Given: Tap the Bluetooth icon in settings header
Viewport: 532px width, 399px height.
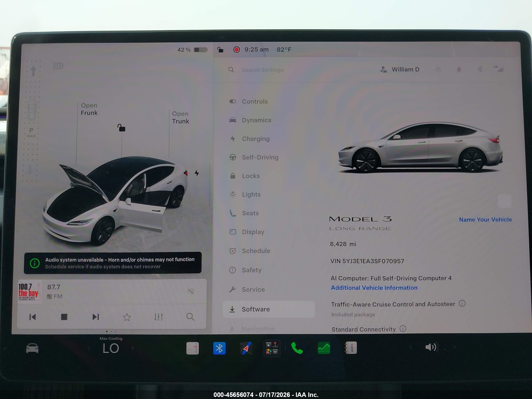Looking at the screenshot, I should pos(480,70).
